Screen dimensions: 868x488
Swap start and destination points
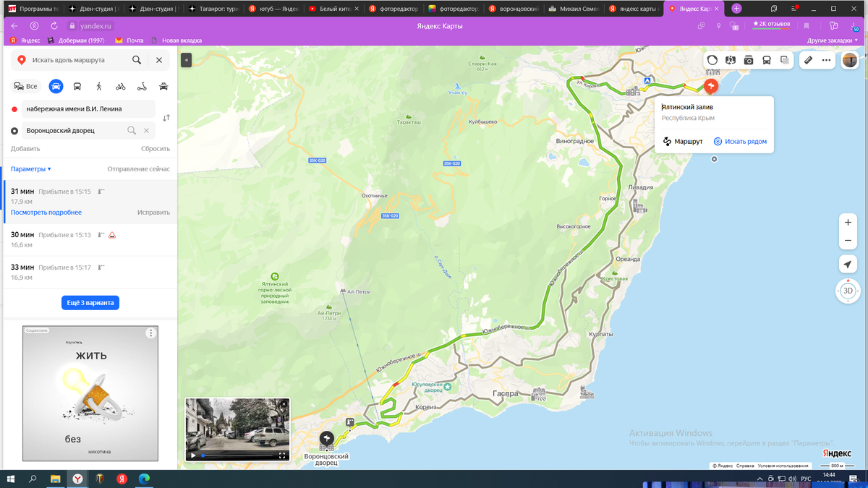166,118
